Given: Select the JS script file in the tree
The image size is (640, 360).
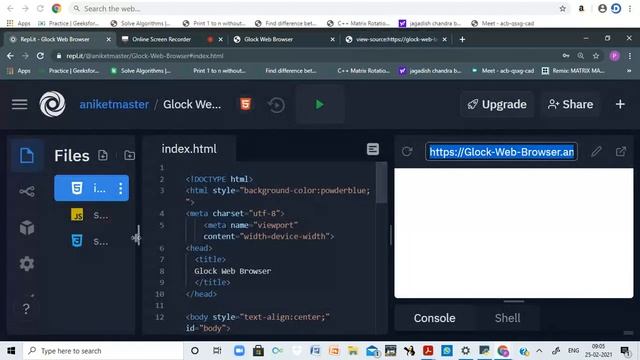Looking at the screenshot, I should 91,215.
